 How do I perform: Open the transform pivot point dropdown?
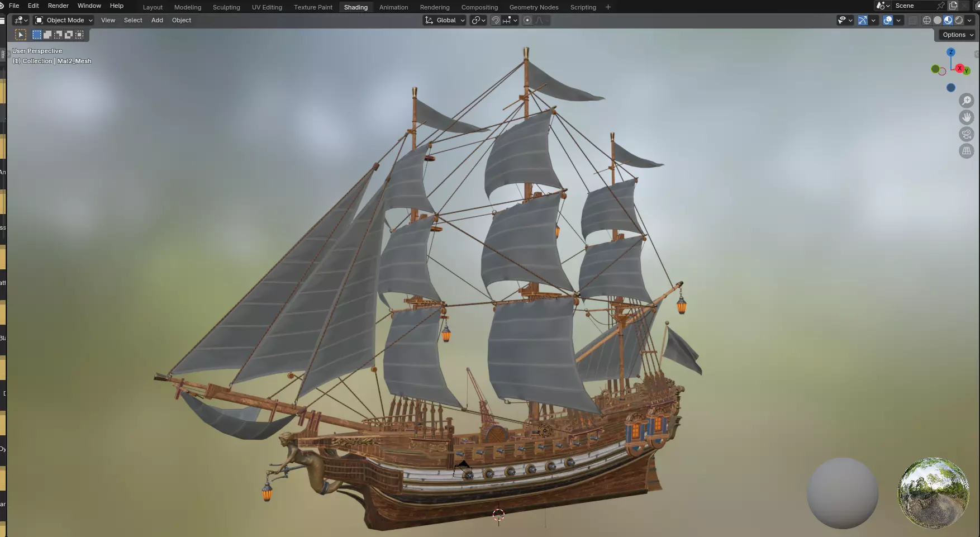pyautogui.click(x=478, y=20)
